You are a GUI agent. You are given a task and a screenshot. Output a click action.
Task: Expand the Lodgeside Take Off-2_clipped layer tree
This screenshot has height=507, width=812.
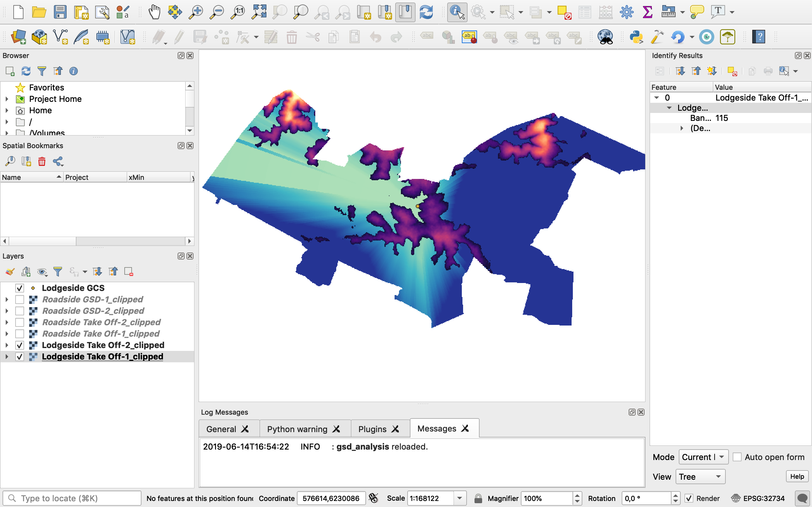pyautogui.click(x=6, y=345)
